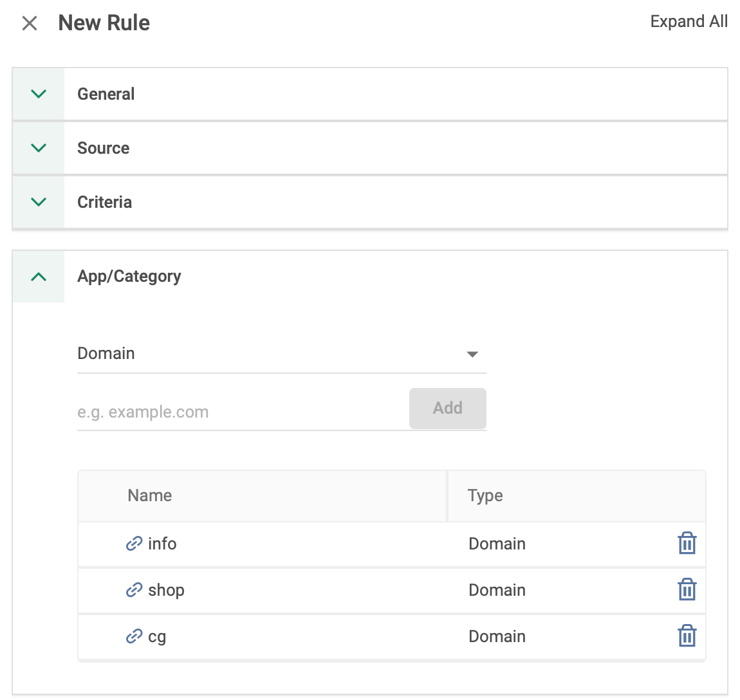Screen dimensions: 740x700
Task: Click the Name column header
Action: [150, 495]
